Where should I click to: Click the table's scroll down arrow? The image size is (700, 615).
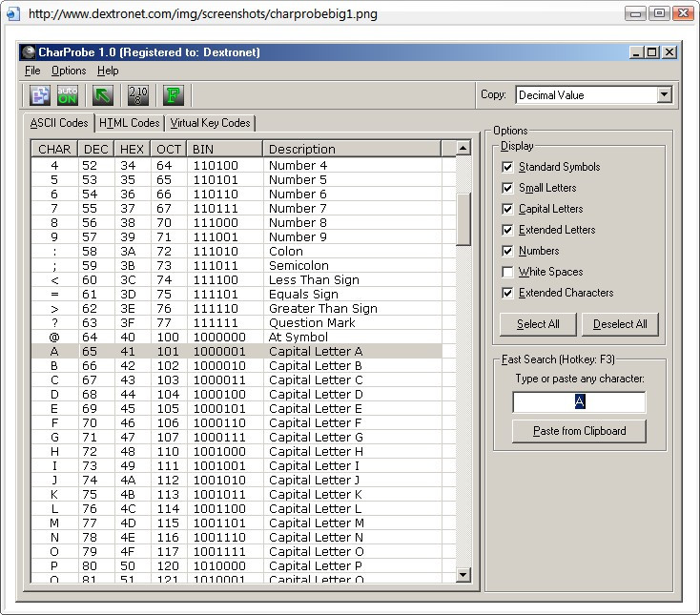pyautogui.click(x=463, y=575)
